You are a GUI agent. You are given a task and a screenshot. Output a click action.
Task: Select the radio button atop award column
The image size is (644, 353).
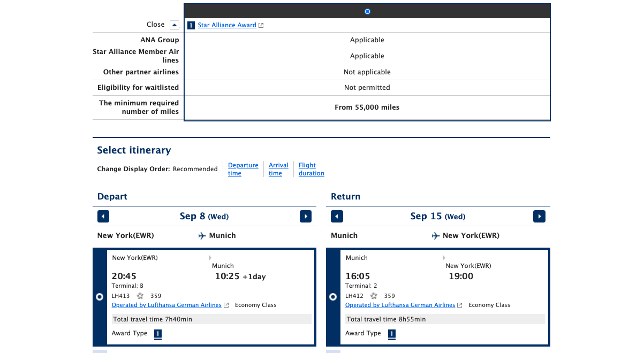[x=367, y=11]
